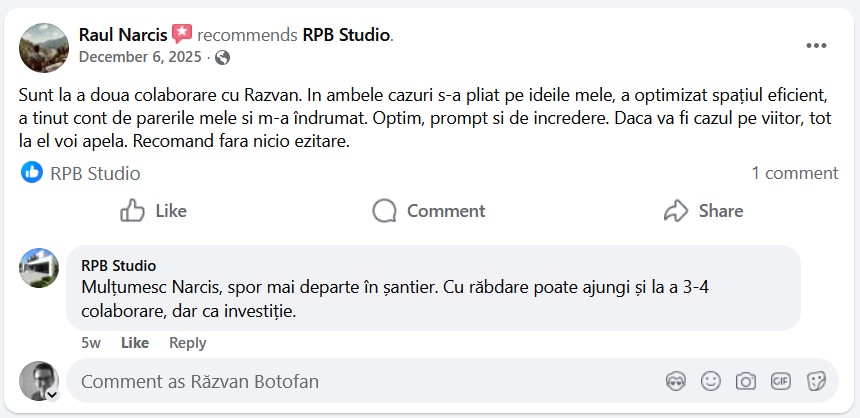Image resolution: width=860 pixels, height=418 pixels.
Task: Click the avatar-sticker icon in comment box
Action: [676, 381]
